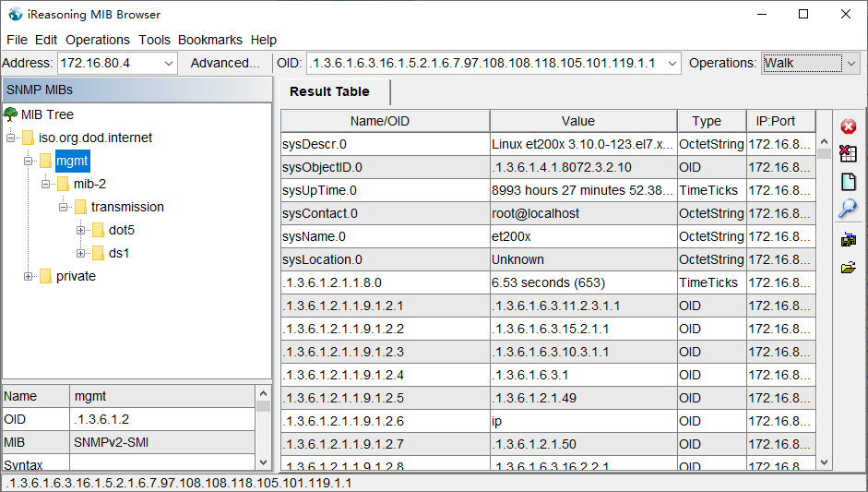Collapse the mgmt tree node
Viewport: 868px width, 492px height.
[29, 161]
